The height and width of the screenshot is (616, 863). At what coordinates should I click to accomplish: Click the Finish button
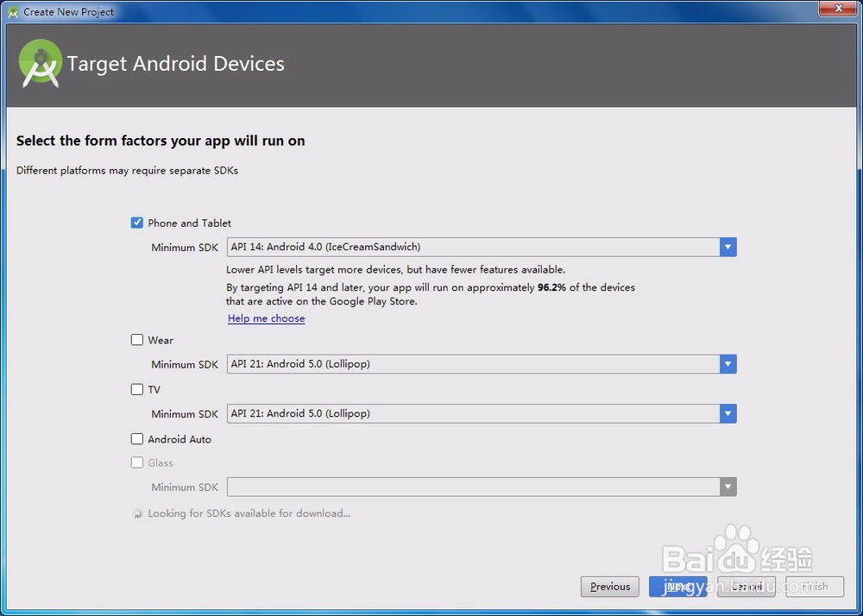812,587
